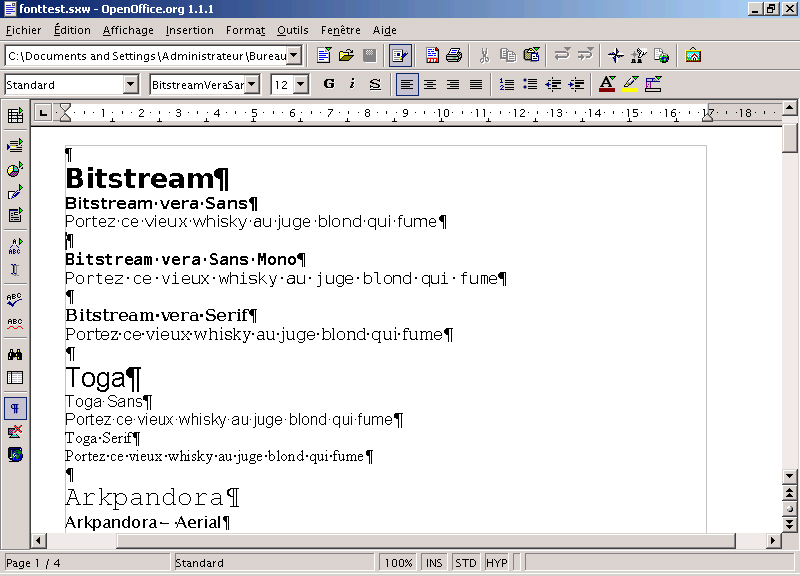The width and height of the screenshot is (800, 576).
Task: Show the draw functions toolbar icon
Action: [x=15, y=192]
